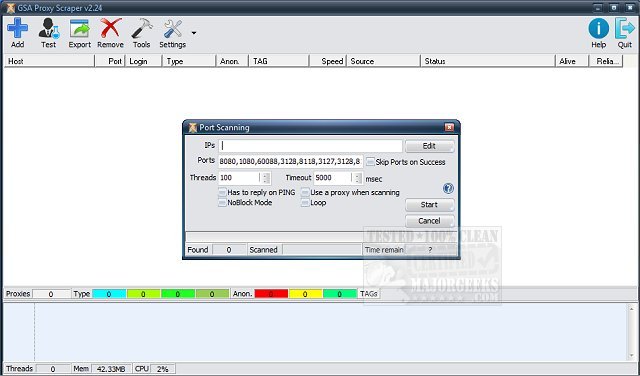
Task: Adjust the Threads spinner arrows
Action: 266,178
